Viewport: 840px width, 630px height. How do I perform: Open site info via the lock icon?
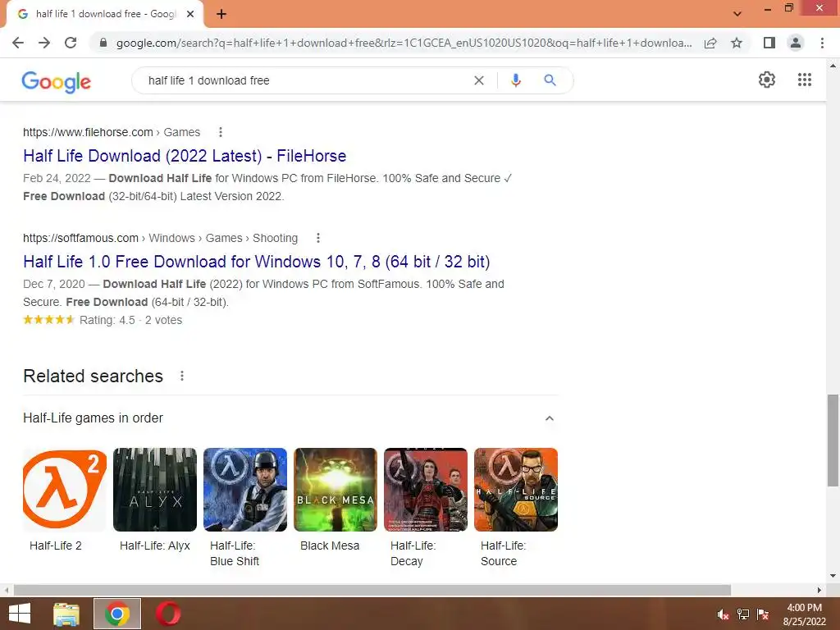coord(103,43)
